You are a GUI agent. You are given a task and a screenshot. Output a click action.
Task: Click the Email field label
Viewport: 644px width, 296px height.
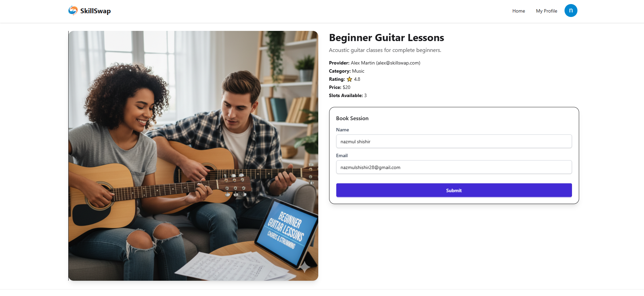[x=342, y=155]
